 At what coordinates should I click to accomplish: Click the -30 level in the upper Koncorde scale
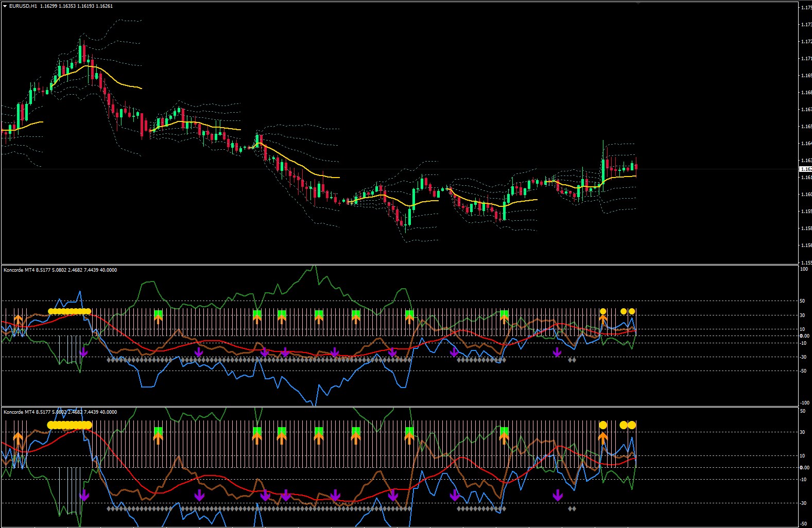pos(804,357)
